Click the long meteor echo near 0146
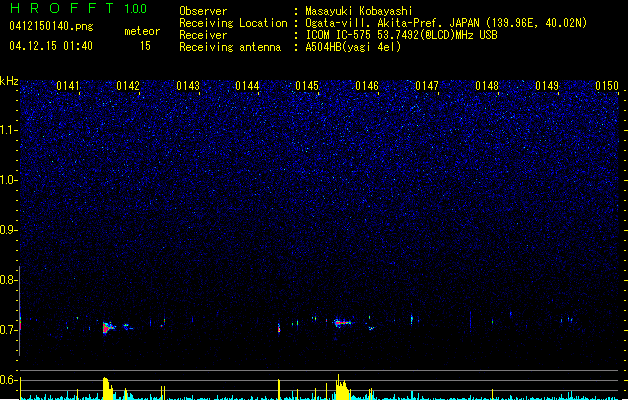 (343, 322)
